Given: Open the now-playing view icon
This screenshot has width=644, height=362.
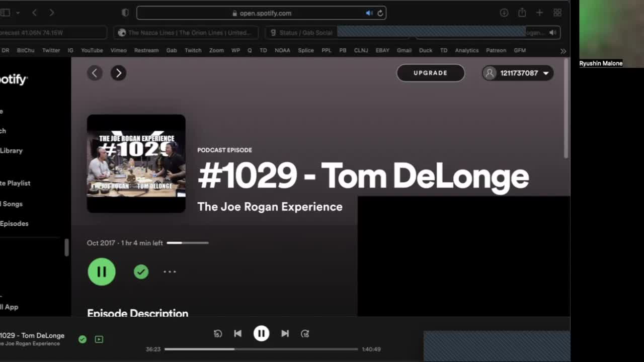Looking at the screenshot, I should 99,339.
